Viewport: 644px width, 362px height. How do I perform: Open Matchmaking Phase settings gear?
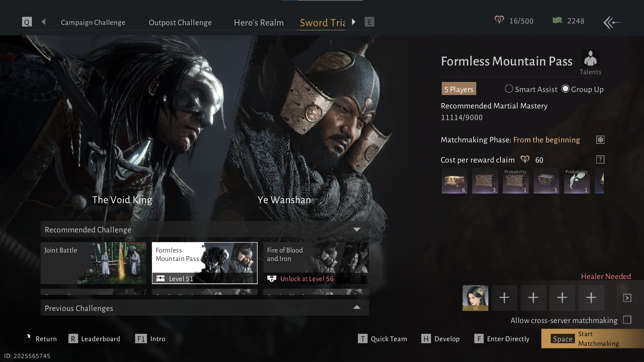600,140
